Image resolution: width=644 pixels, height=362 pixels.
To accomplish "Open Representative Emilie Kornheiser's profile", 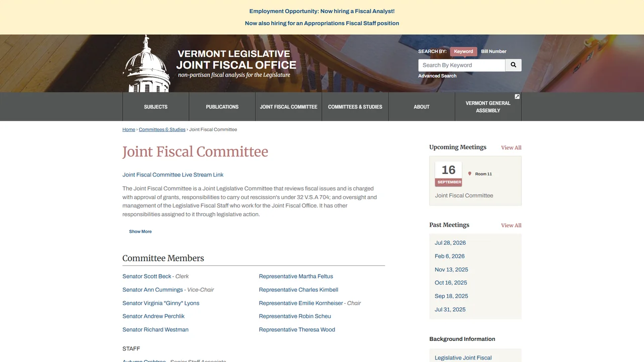I will (x=301, y=303).
